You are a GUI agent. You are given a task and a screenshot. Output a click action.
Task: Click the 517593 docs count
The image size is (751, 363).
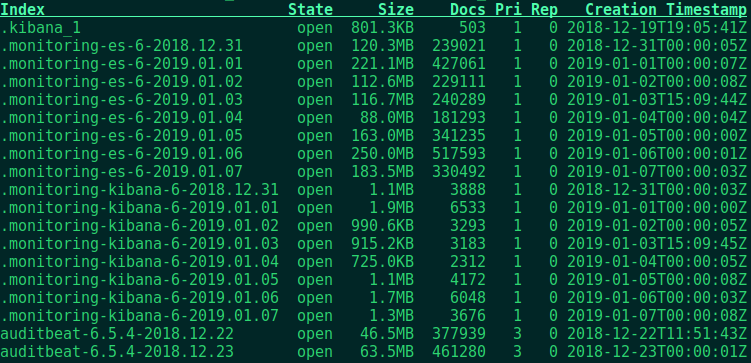[459, 154]
